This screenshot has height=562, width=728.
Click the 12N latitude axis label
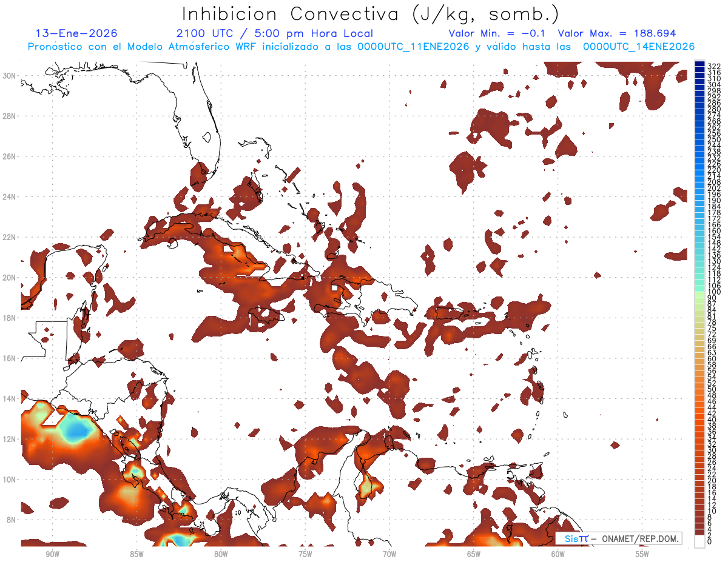point(8,439)
